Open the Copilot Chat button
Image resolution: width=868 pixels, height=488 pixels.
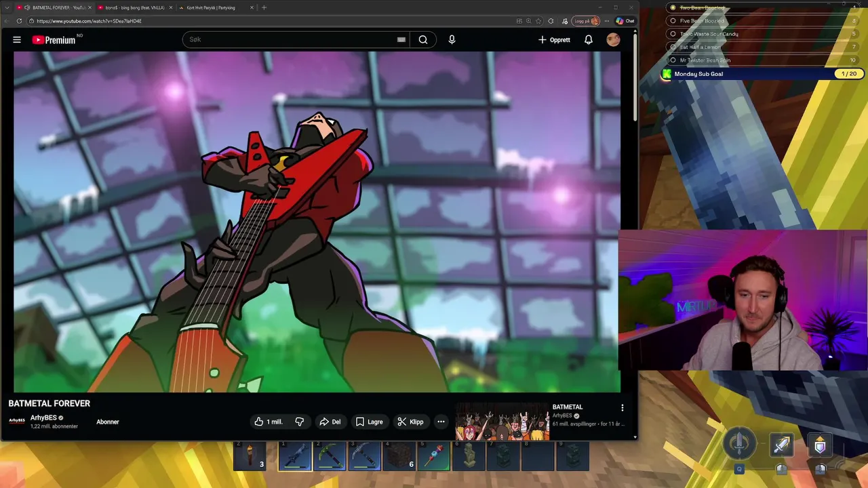(625, 21)
